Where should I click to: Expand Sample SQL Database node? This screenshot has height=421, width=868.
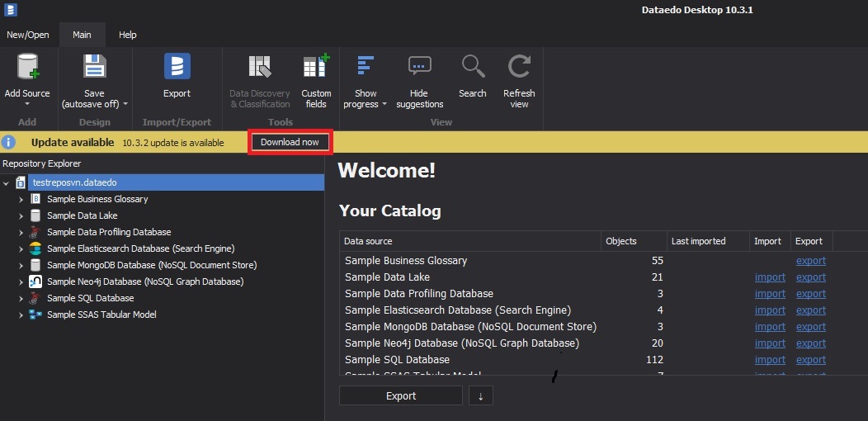coord(21,298)
